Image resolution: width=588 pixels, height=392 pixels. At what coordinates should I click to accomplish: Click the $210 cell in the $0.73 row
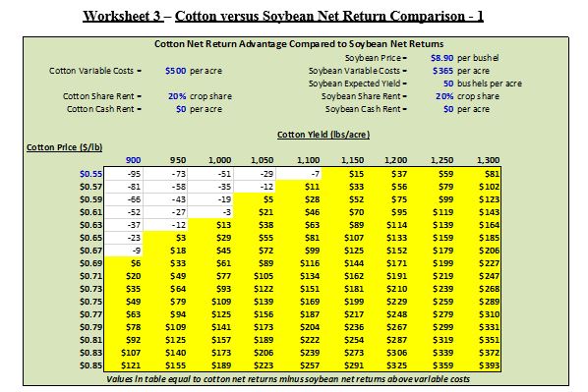point(396,289)
